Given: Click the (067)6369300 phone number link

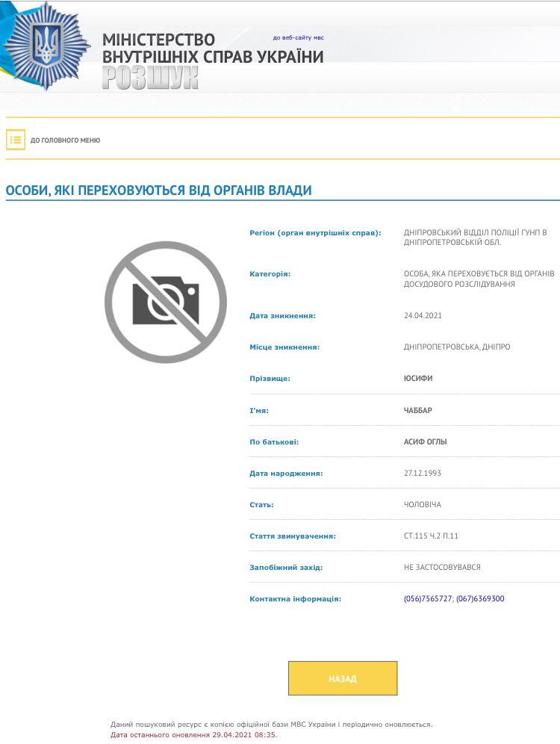Looking at the screenshot, I should (480, 598).
